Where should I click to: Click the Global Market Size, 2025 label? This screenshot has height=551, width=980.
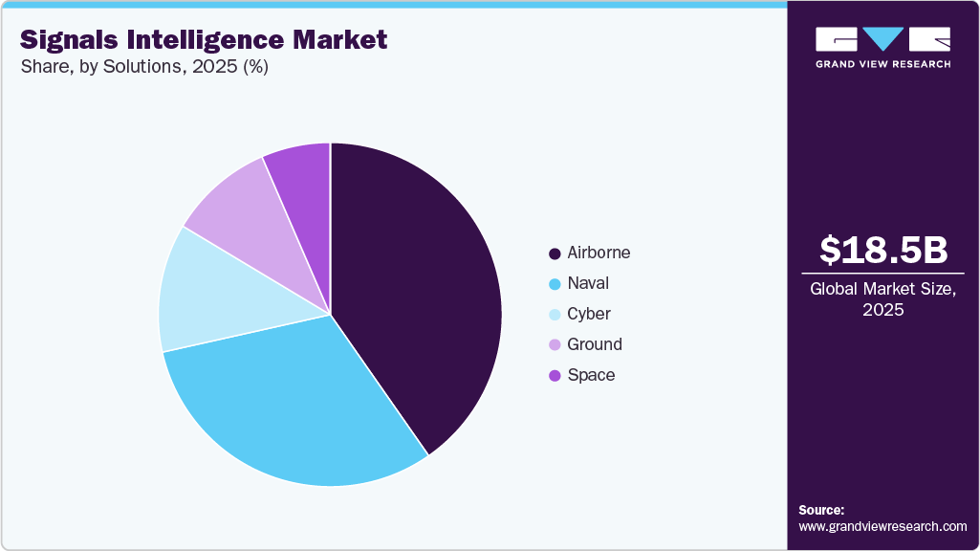(882, 299)
